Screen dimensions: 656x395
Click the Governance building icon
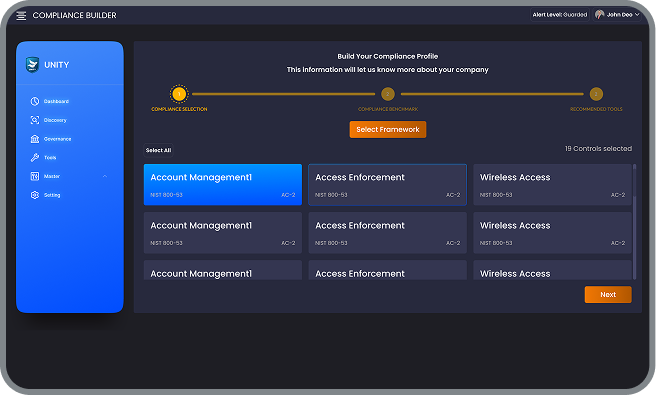[35, 139]
